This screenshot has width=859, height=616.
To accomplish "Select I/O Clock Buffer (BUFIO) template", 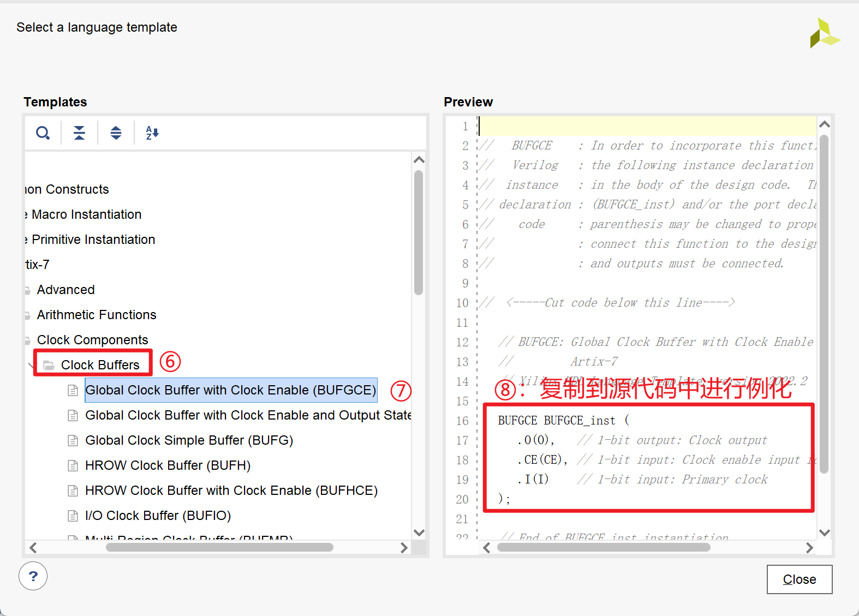I will [x=158, y=516].
